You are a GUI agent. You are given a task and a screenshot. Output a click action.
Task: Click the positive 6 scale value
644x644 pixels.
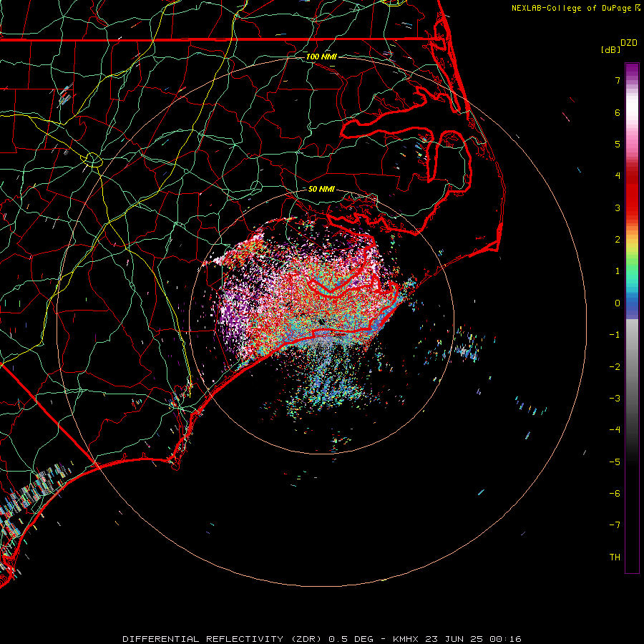618,112
